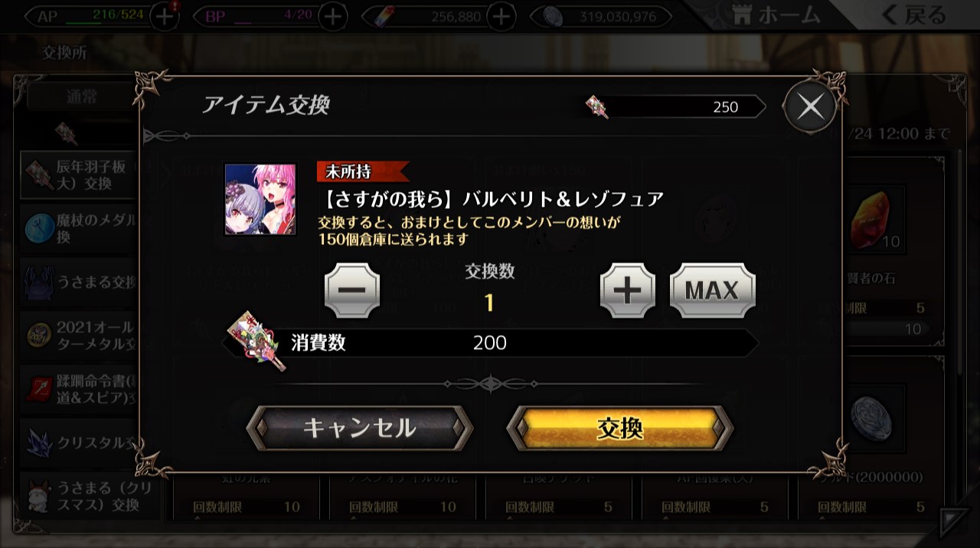Tap the hagoita currency icon showing 250

597,106
